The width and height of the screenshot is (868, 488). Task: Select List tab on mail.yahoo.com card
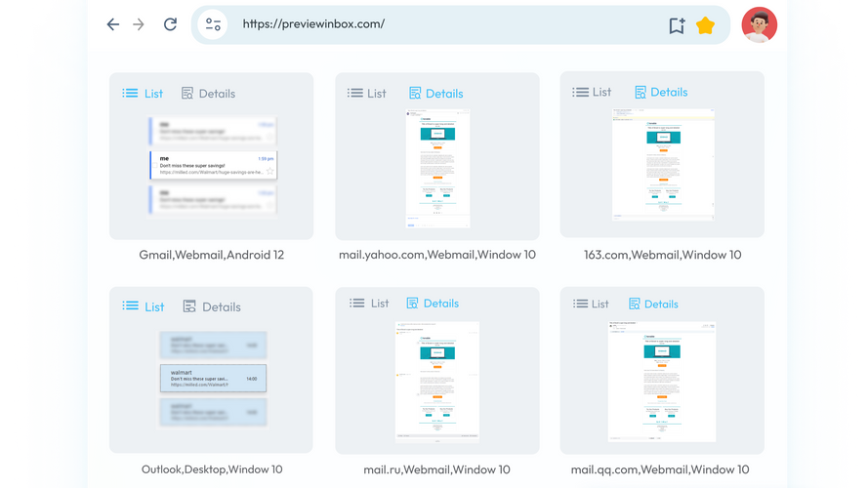click(x=367, y=94)
